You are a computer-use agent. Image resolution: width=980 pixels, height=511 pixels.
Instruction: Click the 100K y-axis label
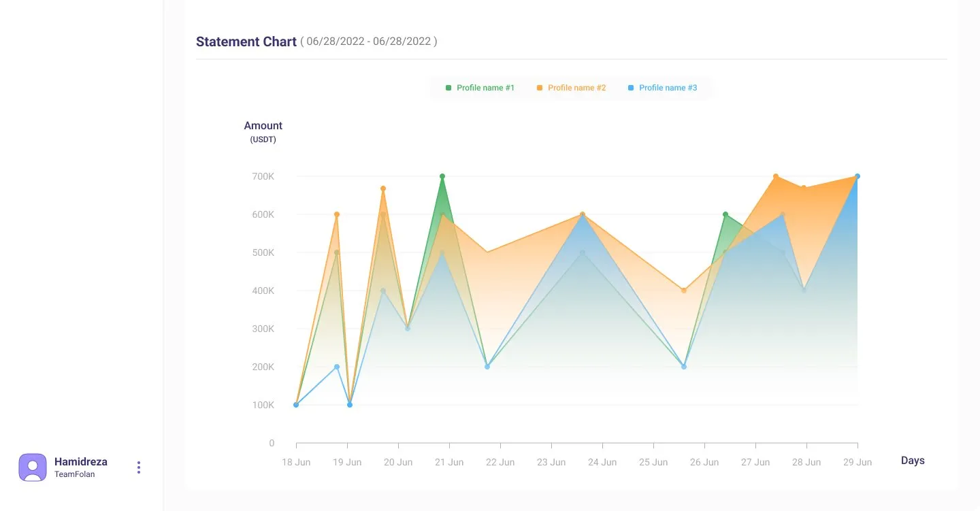(x=263, y=405)
